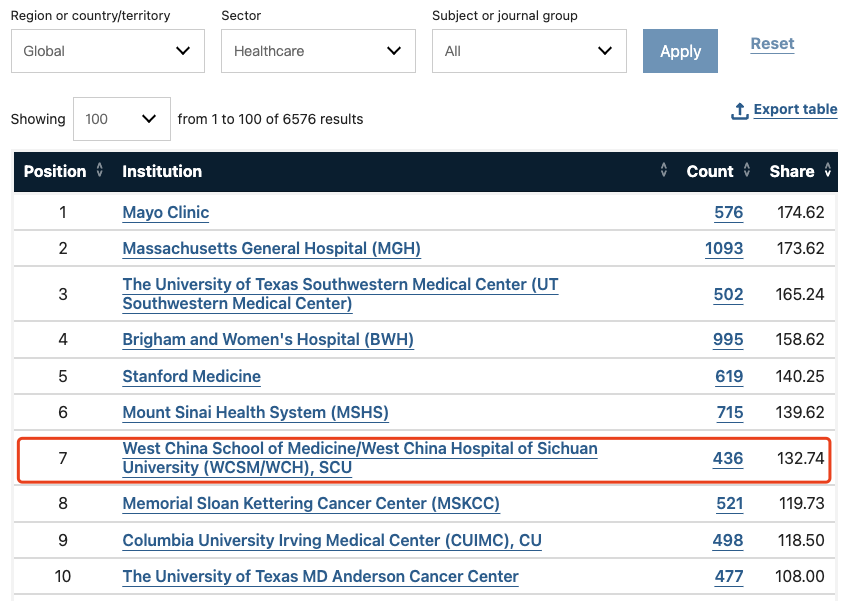This screenshot has height=601, width=850.
Task: Sort table by Count column arrows
Action: pyautogui.click(x=747, y=170)
